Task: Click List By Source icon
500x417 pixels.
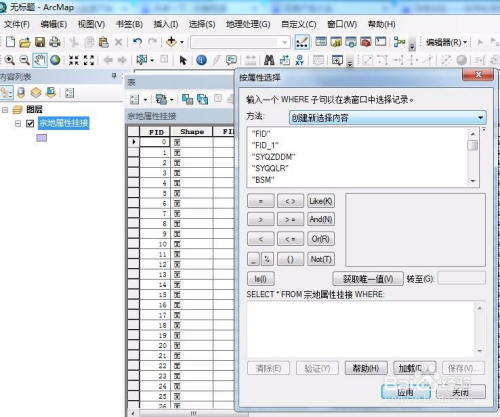Action: pos(21,93)
